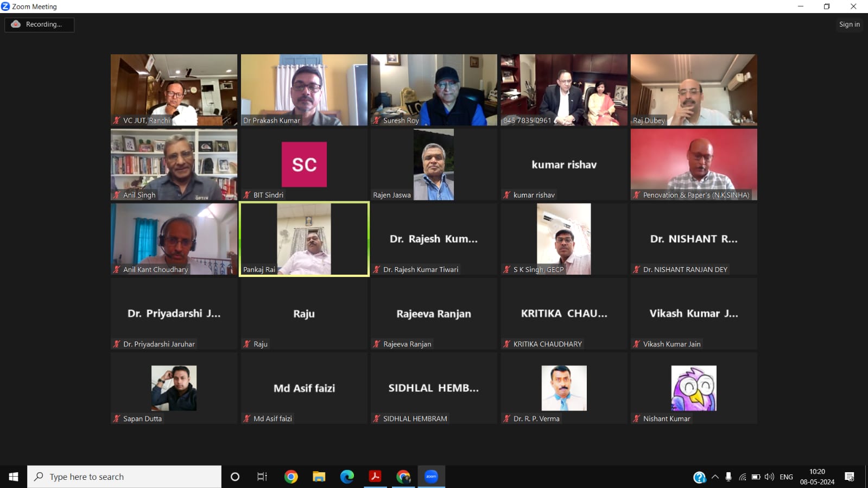Screen dimensions: 868x488
Task: Launch Microsoft Edge from the taskbar
Action: [347, 477]
